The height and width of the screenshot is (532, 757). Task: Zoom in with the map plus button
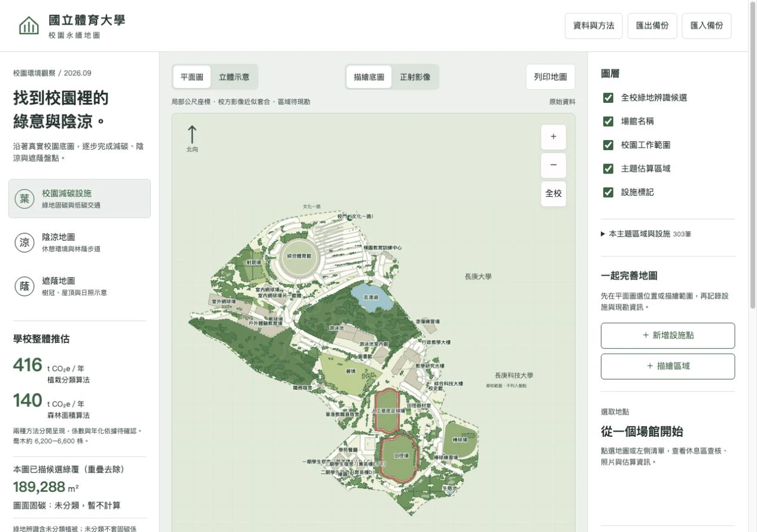click(x=554, y=137)
